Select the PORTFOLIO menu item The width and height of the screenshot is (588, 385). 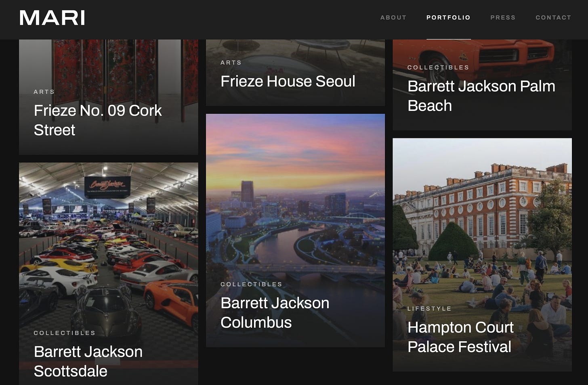pyautogui.click(x=448, y=17)
